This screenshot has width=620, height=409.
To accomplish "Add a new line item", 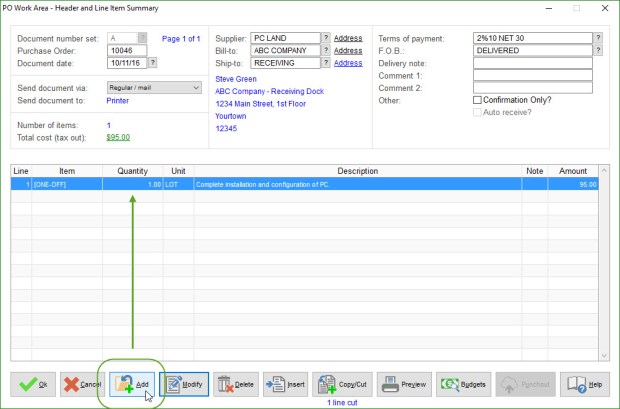I will pyautogui.click(x=133, y=383).
